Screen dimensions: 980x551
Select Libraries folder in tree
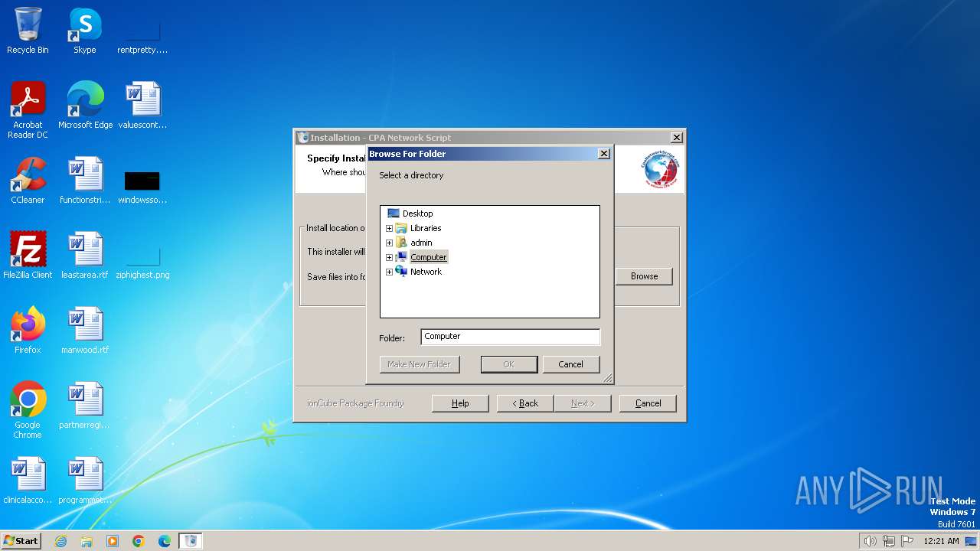[x=426, y=228]
